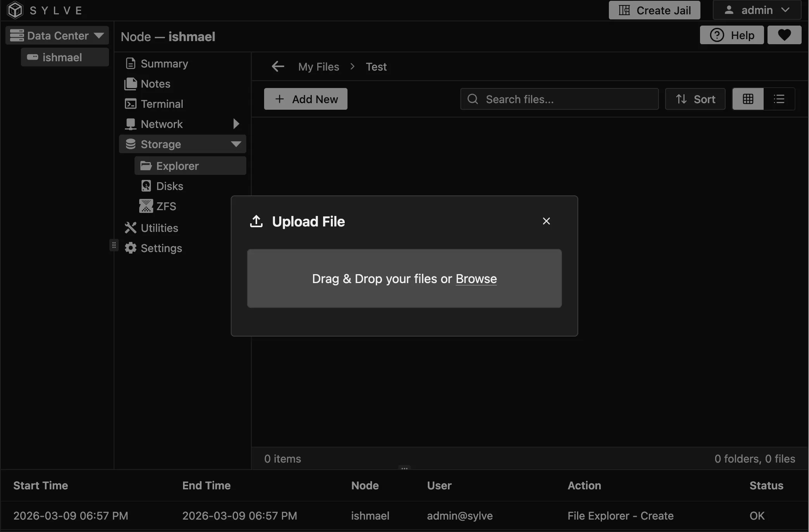Select the Disks item under Storage
This screenshot has width=809, height=532.
point(169,186)
